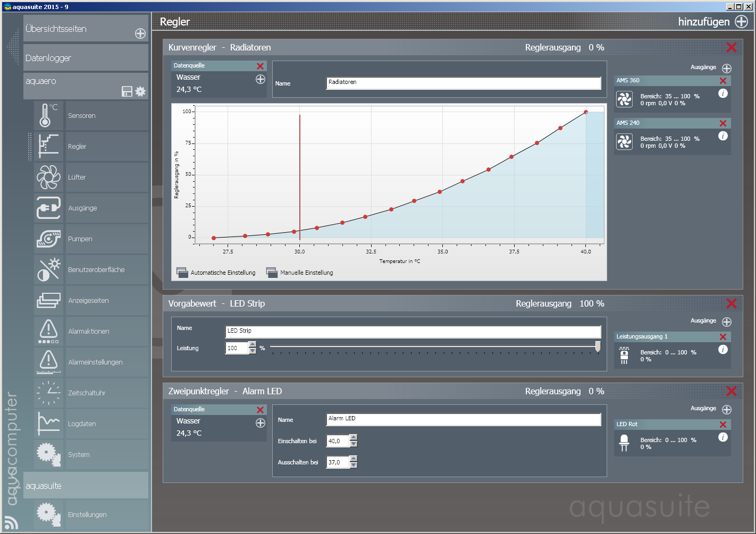Select the Lüfter fan icon
The width and height of the screenshot is (756, 534).
(48, 177)
